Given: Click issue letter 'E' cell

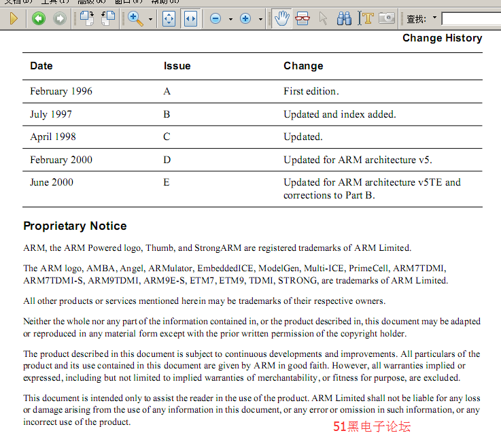Looking at the screenshot, I should (x=166, y=182).
